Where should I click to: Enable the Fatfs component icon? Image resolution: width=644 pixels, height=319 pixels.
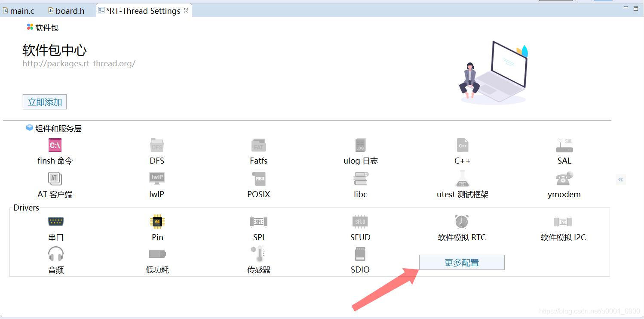[258, 145]
